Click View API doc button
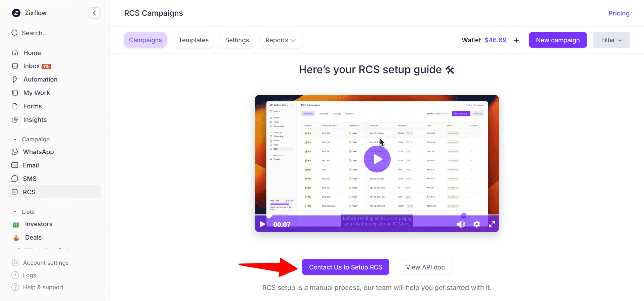644x301 pixels. [x=425, y=267]
